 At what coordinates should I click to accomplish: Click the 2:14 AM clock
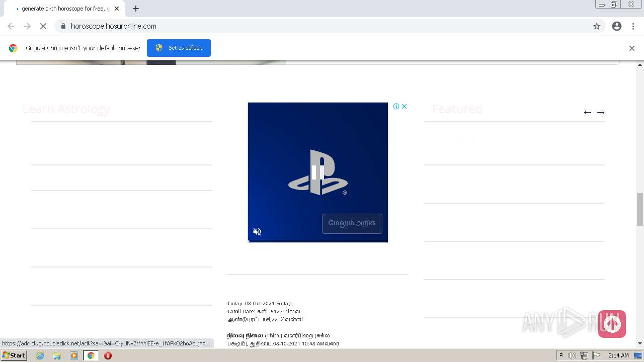(x=618, y=355)
